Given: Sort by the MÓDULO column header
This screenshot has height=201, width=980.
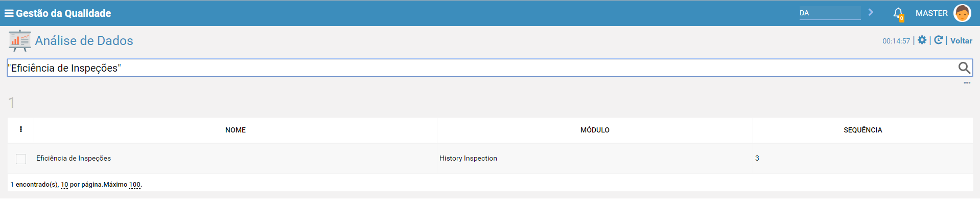Looking at the screenshot, I should (595, 130).
